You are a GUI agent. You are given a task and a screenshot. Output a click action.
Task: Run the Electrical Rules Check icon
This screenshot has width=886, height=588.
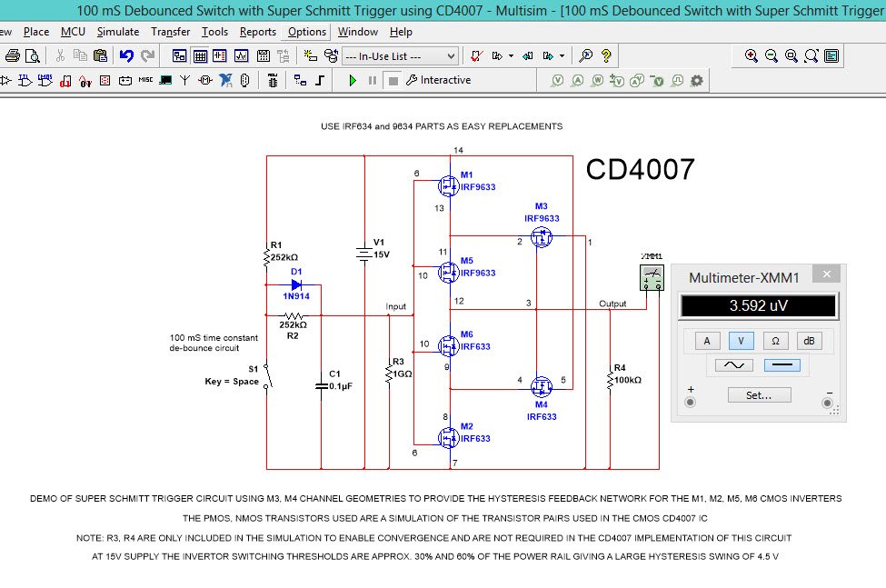476,55
